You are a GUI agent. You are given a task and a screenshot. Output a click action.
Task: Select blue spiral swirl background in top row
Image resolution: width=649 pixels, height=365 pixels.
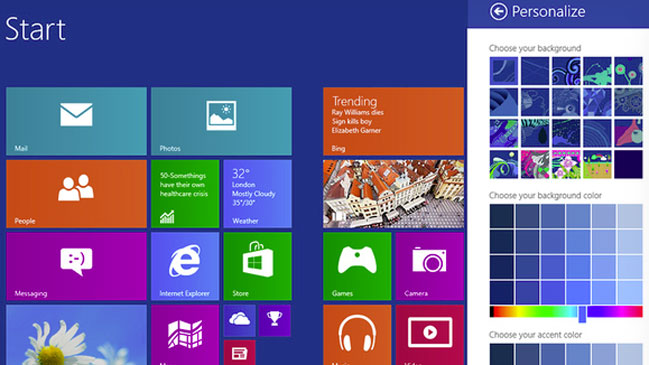click(566, 71)
